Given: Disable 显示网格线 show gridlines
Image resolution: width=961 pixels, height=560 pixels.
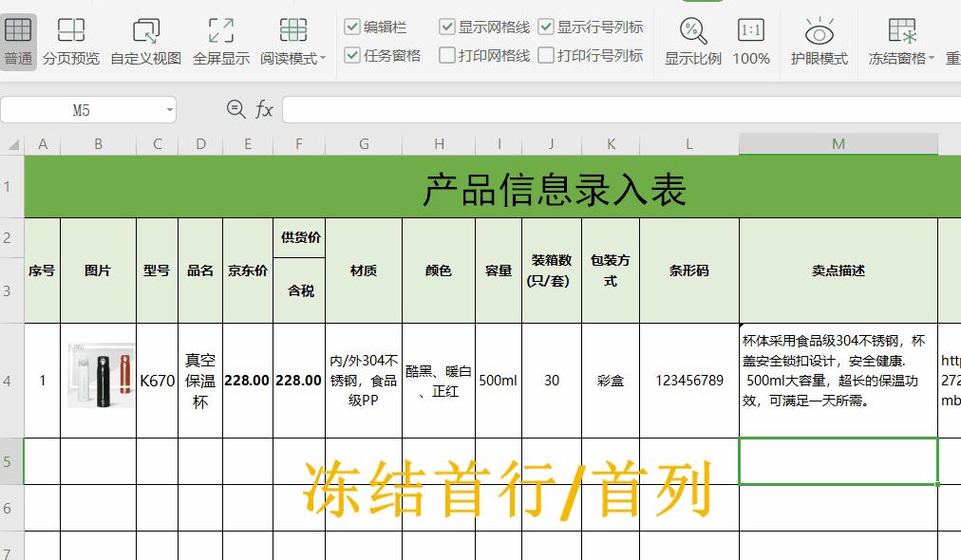Looking at the screenshot, I should [x=446, y=26].
